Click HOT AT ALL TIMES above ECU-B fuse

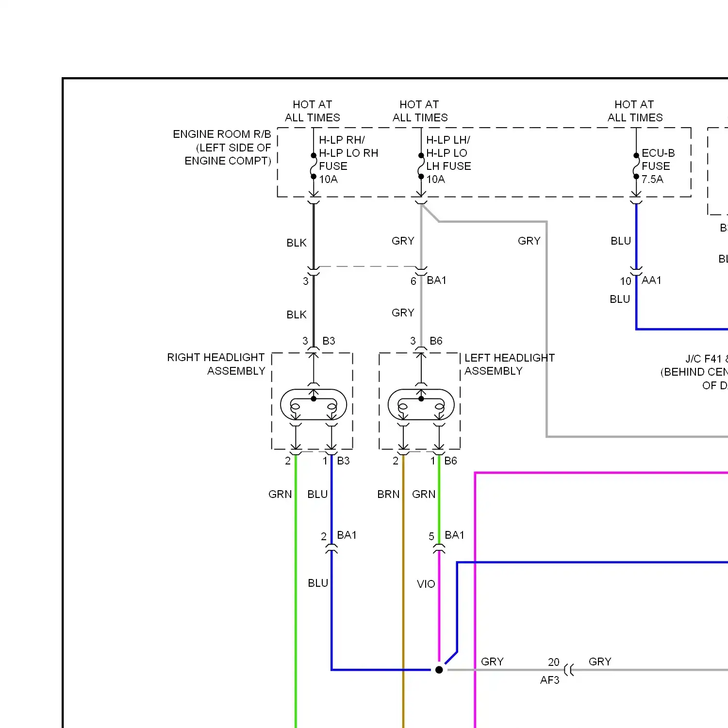coord(635,111)
